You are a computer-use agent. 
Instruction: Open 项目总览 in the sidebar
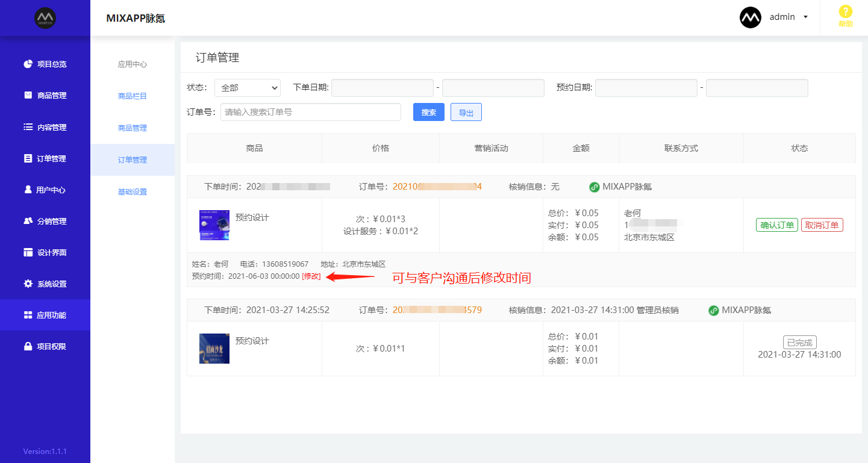(52, 64)
